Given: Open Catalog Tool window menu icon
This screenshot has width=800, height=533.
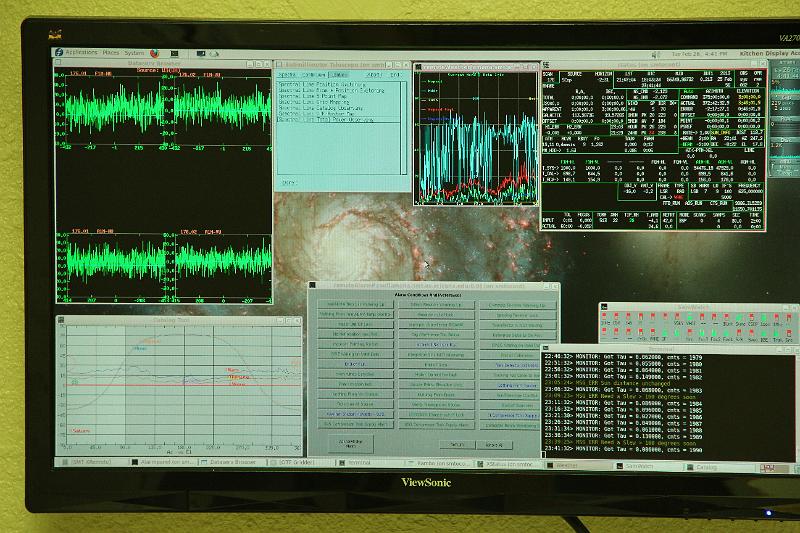Looking at the screenshot, I should tap(61, 320).
